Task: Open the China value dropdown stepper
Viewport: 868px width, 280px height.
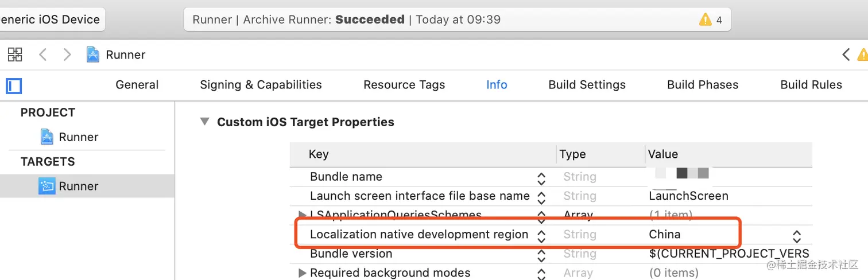Action: pyautogui.click(x=796, y=236)
